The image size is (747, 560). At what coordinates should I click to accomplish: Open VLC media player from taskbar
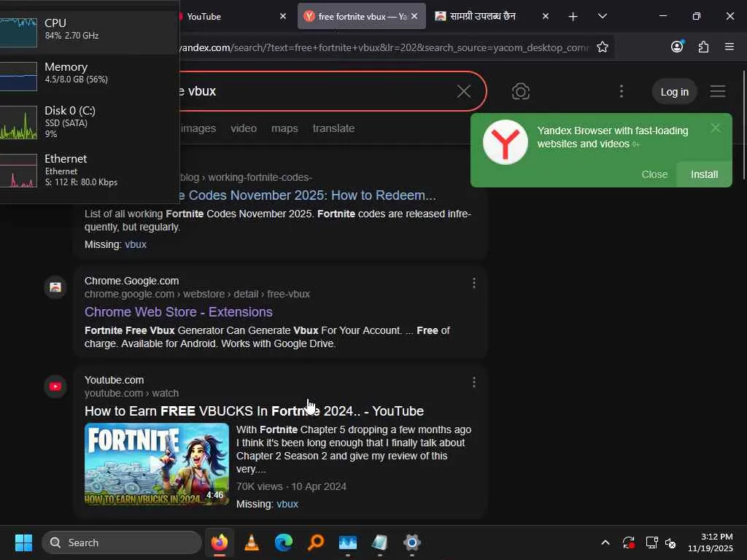pos(252,542)
